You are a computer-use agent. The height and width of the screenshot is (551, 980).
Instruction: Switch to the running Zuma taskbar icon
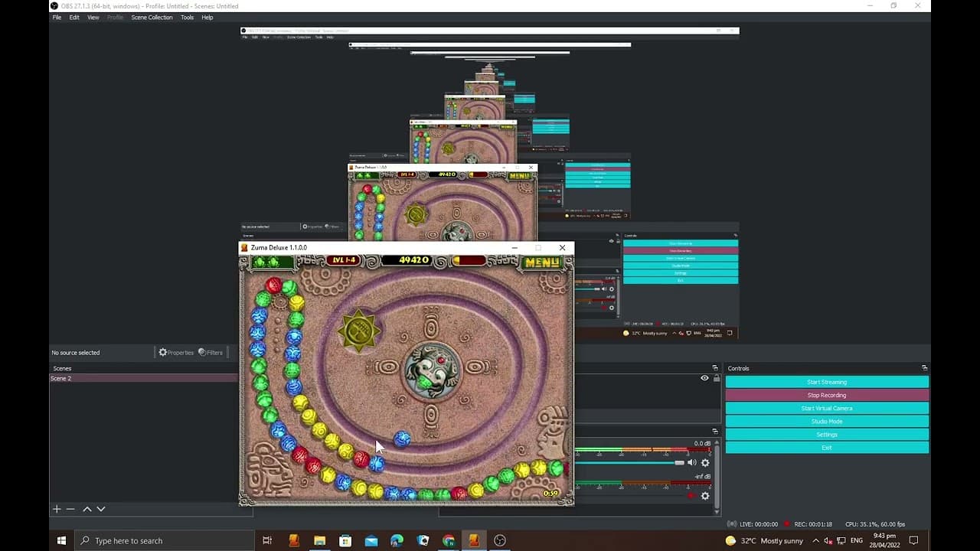474,540
